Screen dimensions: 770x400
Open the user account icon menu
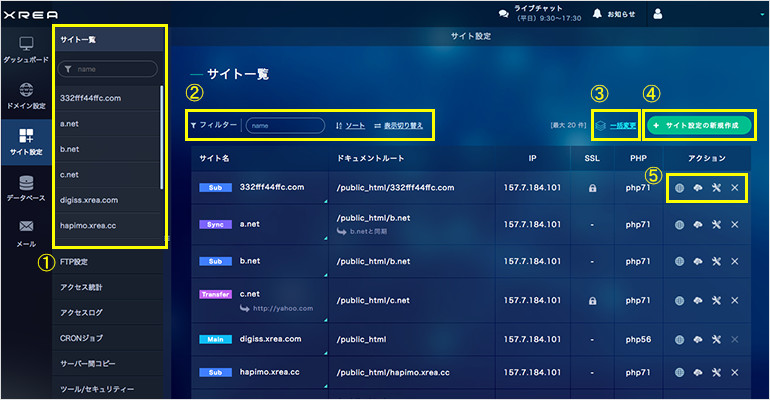coord(657,15)
